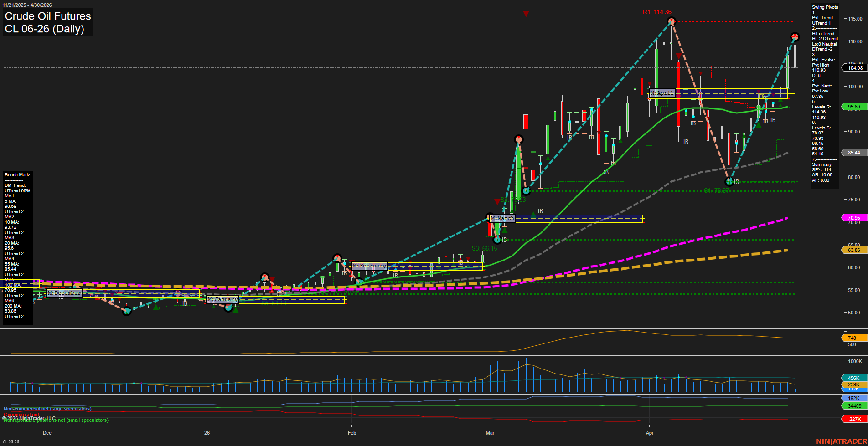Expand the M:December range box header
The height and width of the screenshot is (446, 868).
point(64,293)
